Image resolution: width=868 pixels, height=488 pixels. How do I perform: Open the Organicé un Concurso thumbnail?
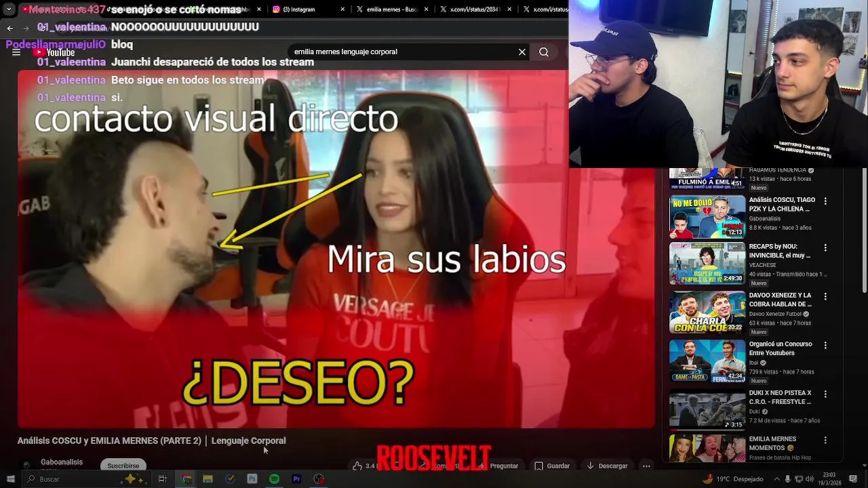pyautogui.click(x=707, y=361)
